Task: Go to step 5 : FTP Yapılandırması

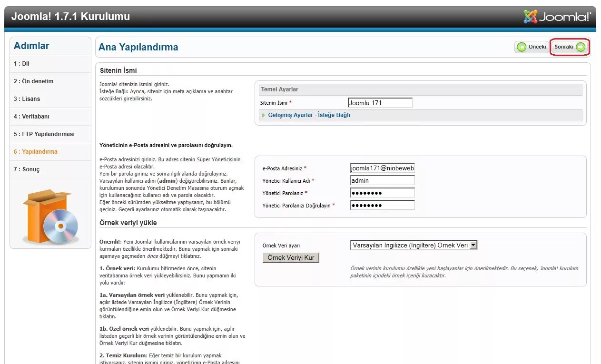Action: point(50,134)
